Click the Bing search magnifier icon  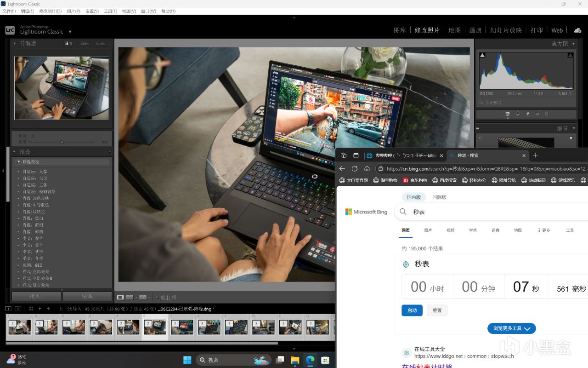pyautogui.click(x=403, y=212)
